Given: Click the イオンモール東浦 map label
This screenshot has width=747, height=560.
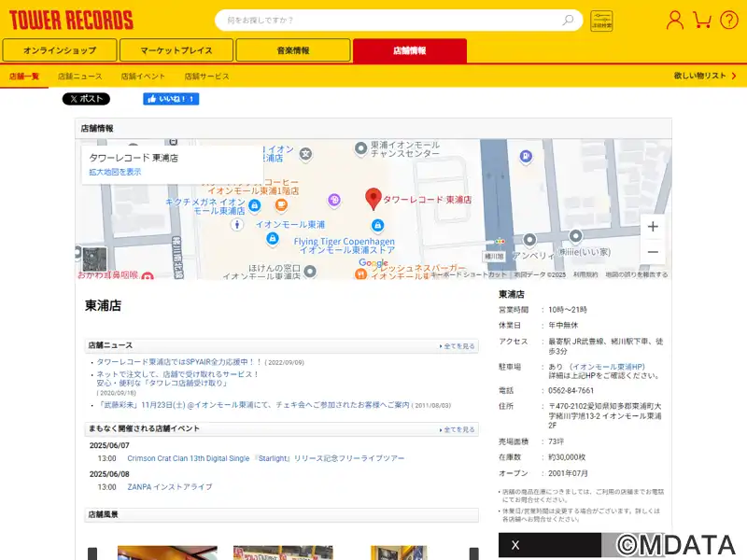Looking at the screenshot, I should click(x=290, y=224).
